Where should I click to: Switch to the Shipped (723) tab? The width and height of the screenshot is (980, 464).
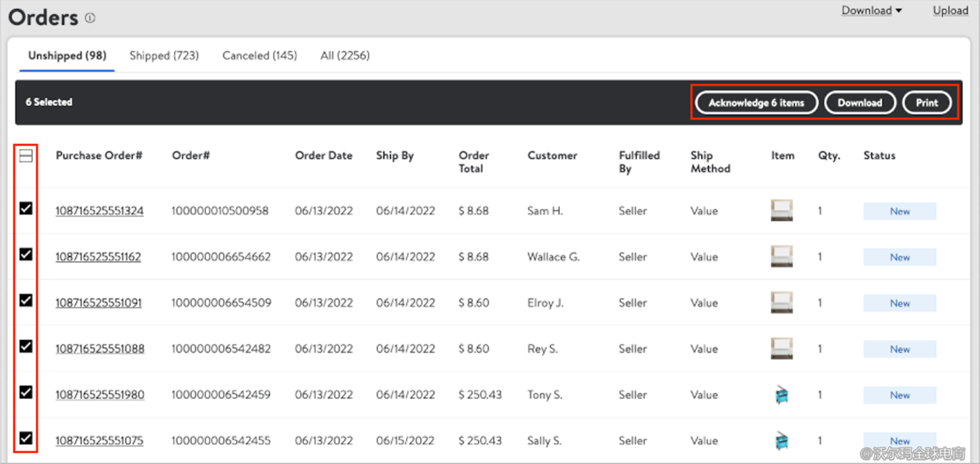(164, 56)
